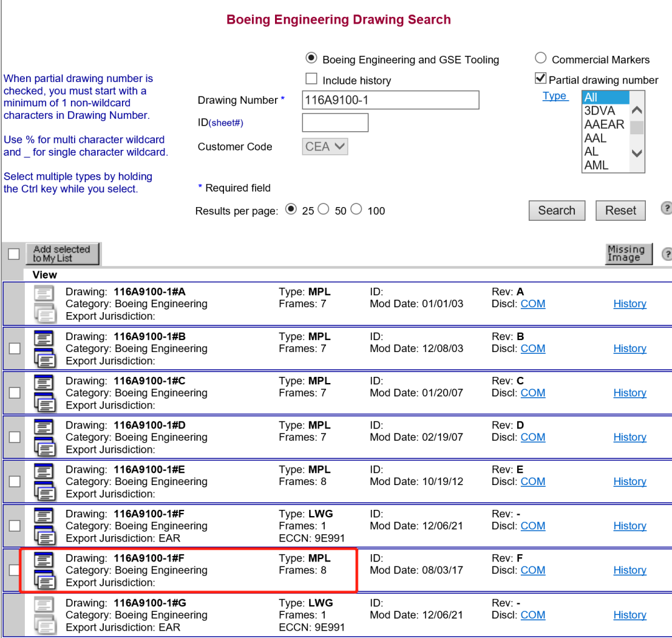Open multi-frame view icon for drawing 116A9100-1#C

point(44,403)
